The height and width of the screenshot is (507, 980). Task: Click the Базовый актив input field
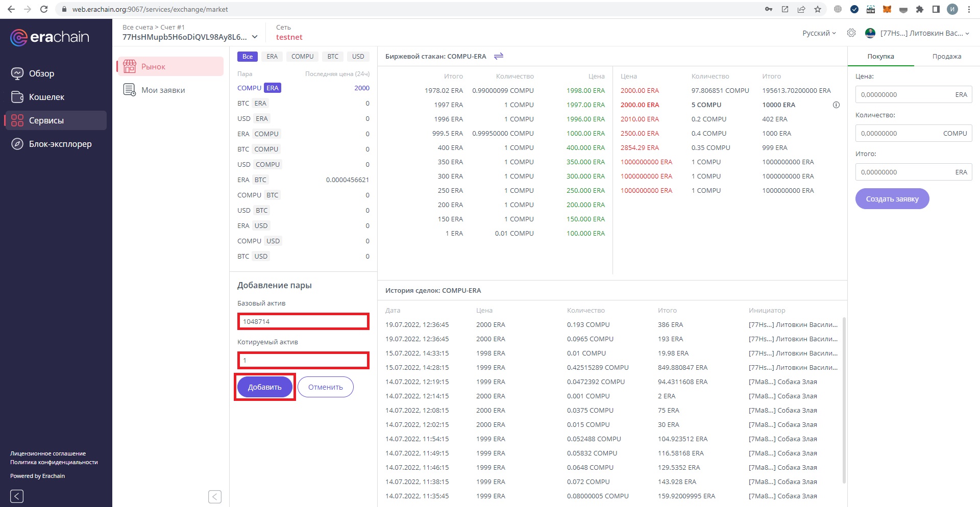click(x=303, y=321)
